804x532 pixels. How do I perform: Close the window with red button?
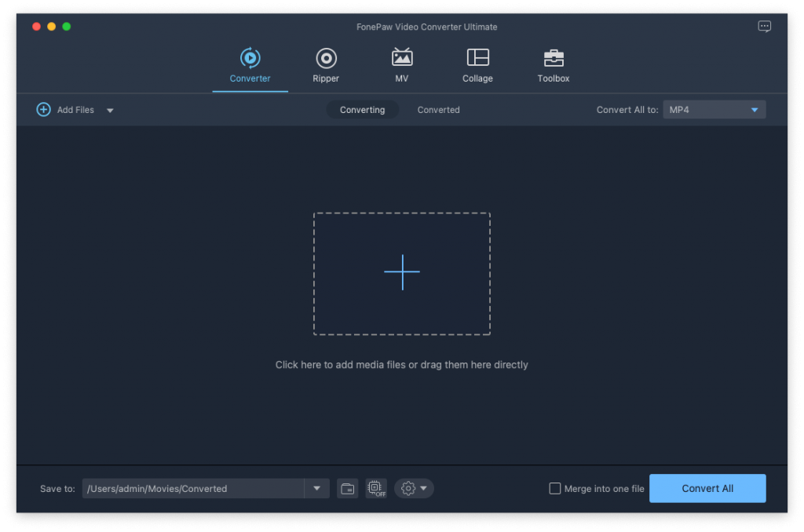click(x=36, y=27)
